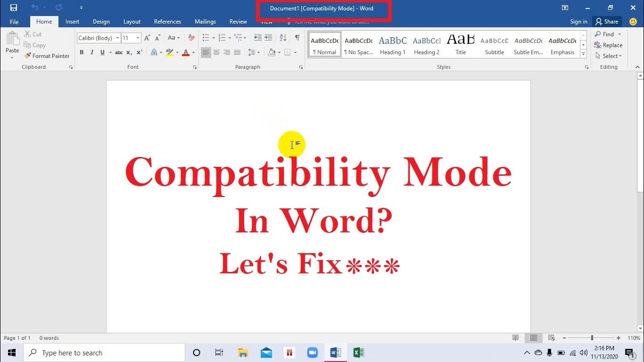Image resolution: width=644 pixels, height=362 pixels.
Task: Apply the Title style
Action: click(461, 45)
